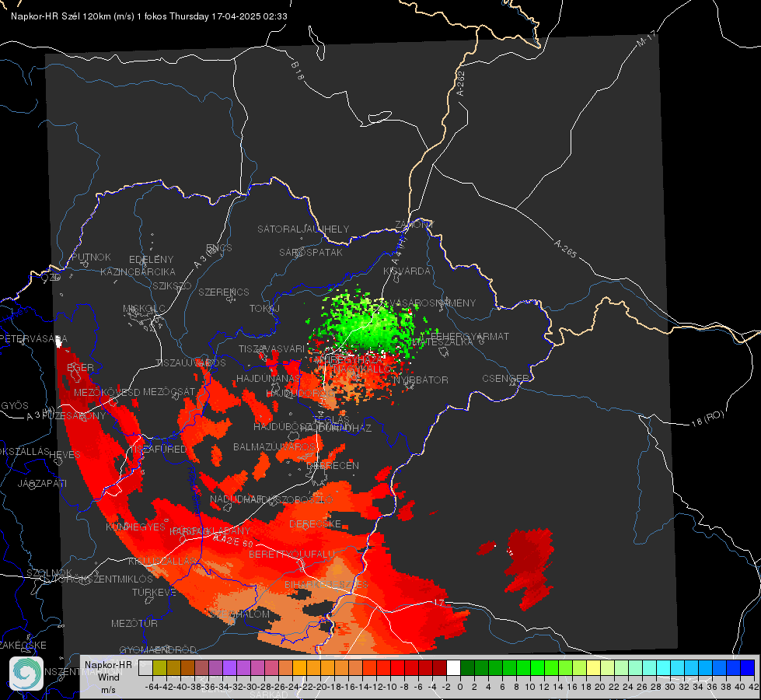Image resolution: width=761 pixels, height=700 pixels.
Task: Click the M-17 road label
Action: pos(647,38)
